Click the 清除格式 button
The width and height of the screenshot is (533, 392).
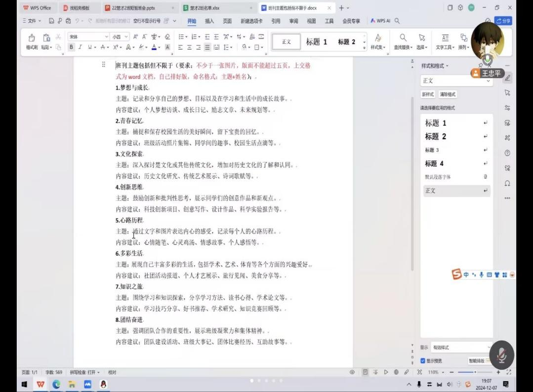pyautogui.click(x=448, y=94)
